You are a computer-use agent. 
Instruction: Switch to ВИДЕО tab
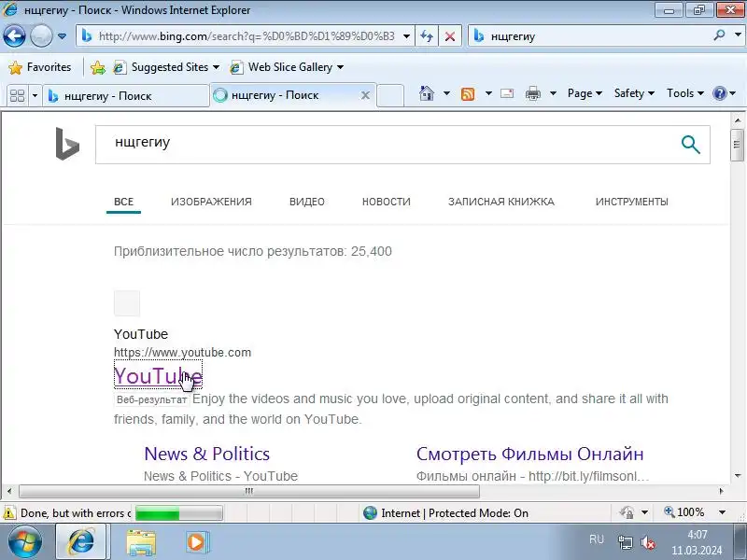pos(307,202)
